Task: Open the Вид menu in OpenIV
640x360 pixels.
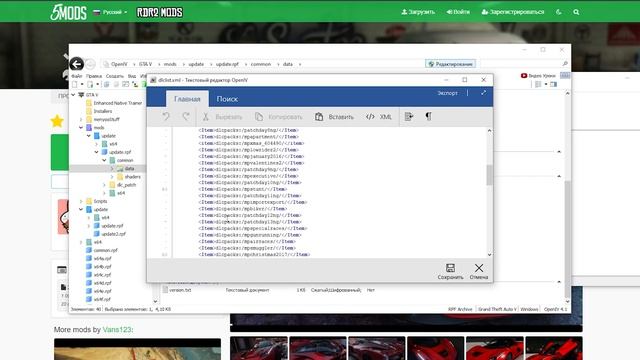Action: click(x=132, y=76)
